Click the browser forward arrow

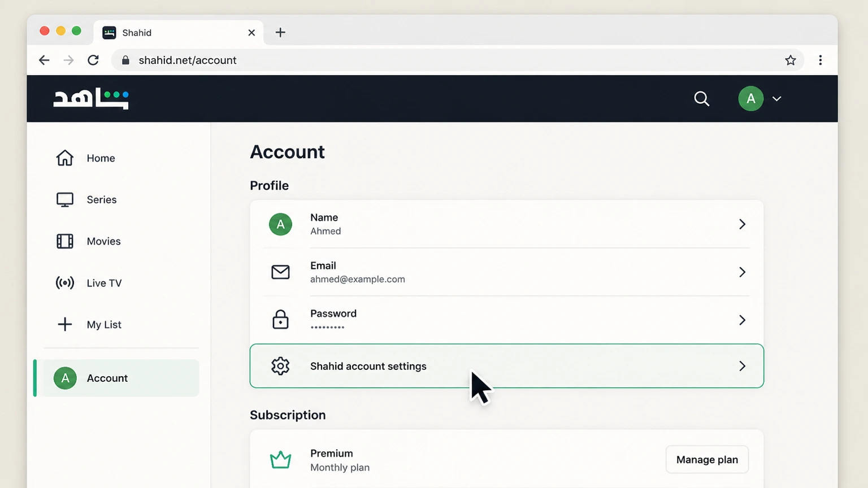[x=68, y=60]
